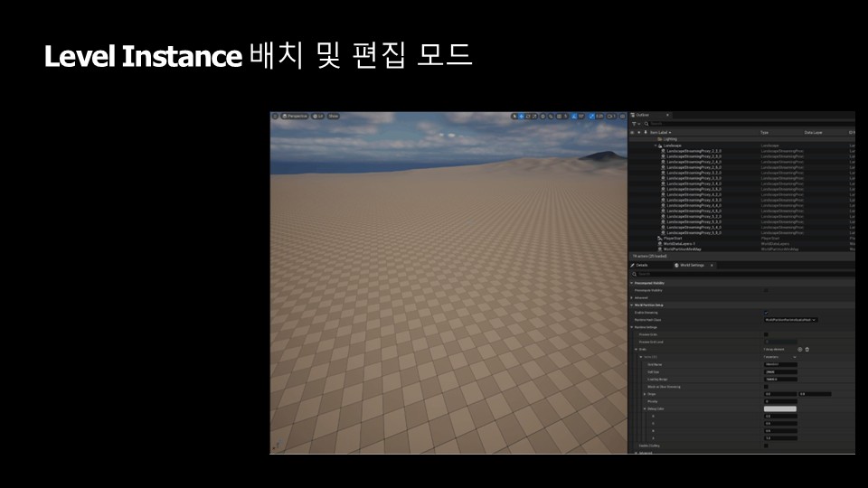Empty the Grids array with trash icon
This screenshot has height=488, width=868.
807,349
